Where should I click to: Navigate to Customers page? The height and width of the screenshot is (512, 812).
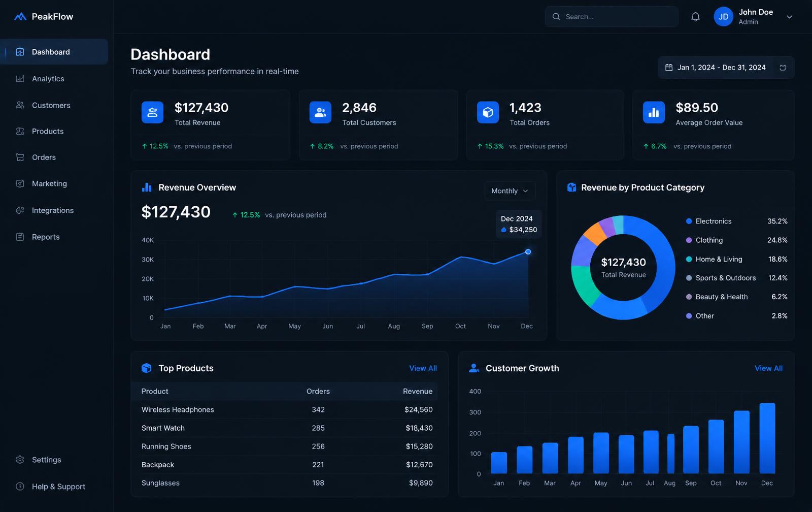pos(51,105)
